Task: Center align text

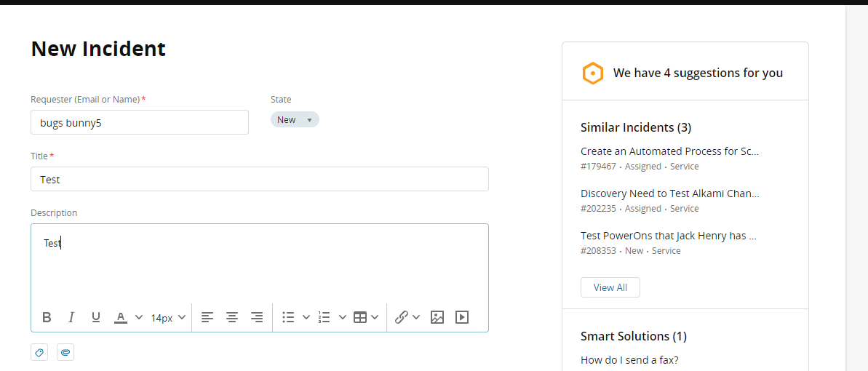Action: 232,317
